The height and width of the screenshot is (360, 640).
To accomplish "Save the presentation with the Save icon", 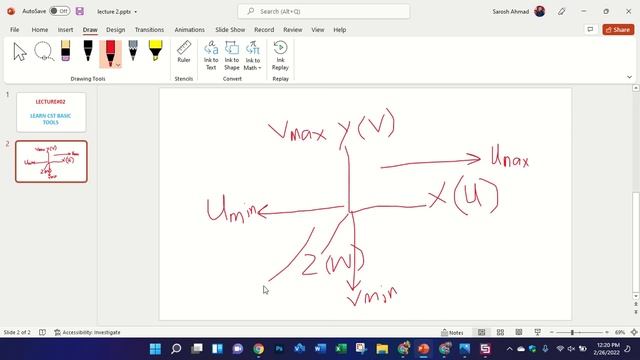I will [80, 11].
